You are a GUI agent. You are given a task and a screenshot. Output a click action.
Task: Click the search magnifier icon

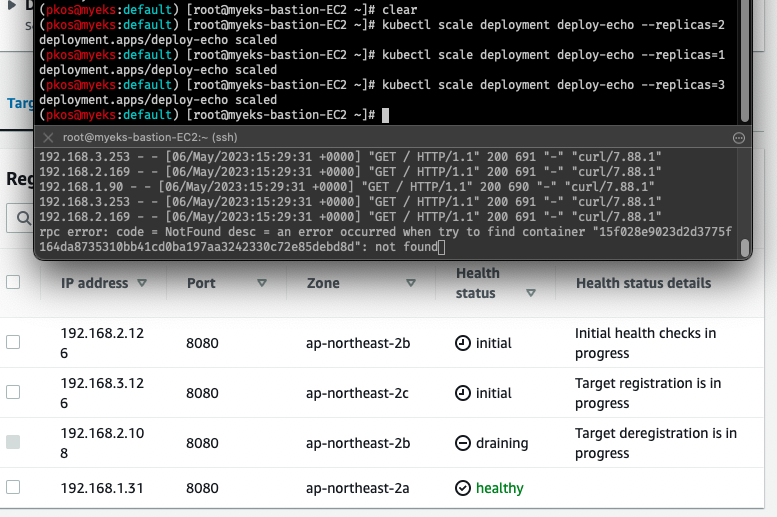coord(23,218)
